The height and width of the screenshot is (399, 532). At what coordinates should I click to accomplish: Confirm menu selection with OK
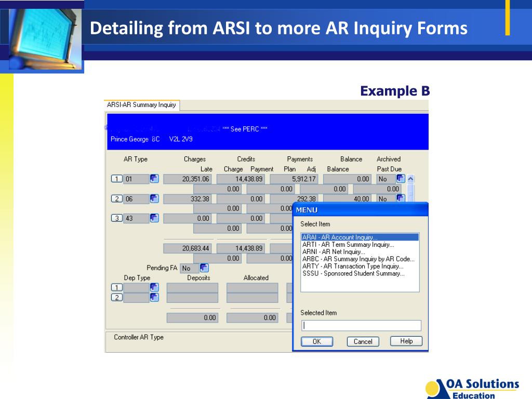pos(317,341)
